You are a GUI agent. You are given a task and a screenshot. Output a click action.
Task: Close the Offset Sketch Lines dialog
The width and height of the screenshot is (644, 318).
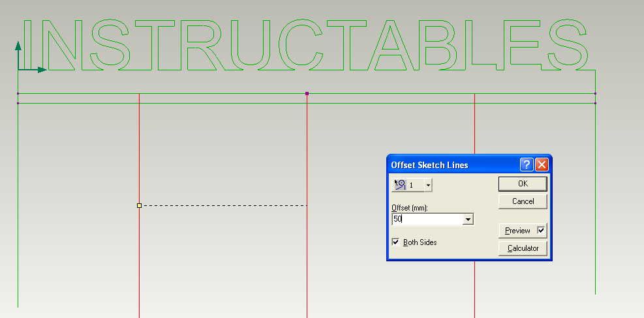tap(542, 165)
